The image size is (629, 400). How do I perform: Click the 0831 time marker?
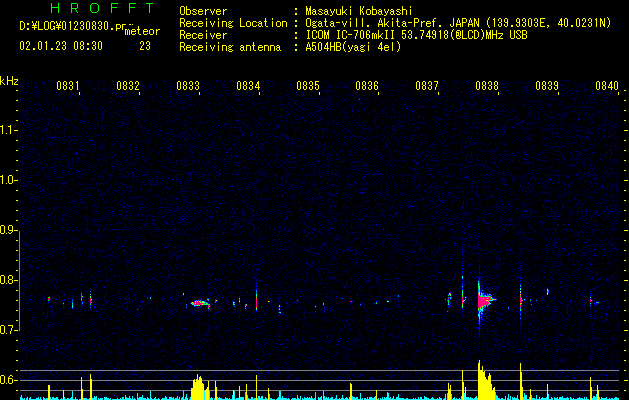point(67,86)
